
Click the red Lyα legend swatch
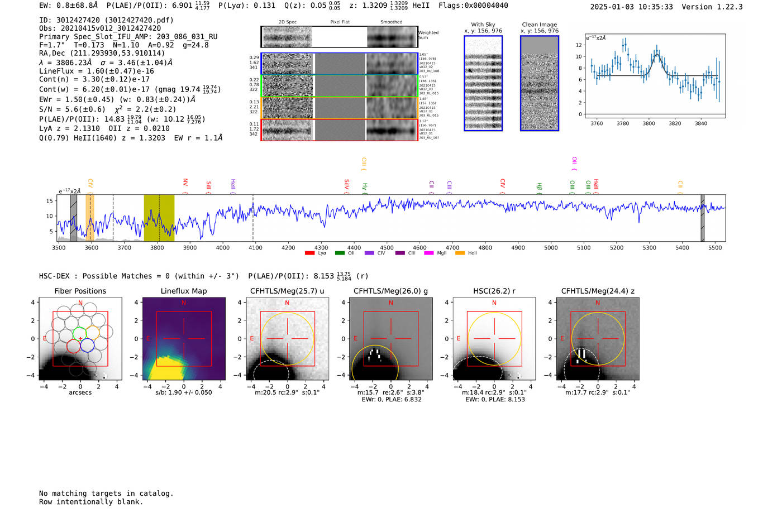coord(309,253)
